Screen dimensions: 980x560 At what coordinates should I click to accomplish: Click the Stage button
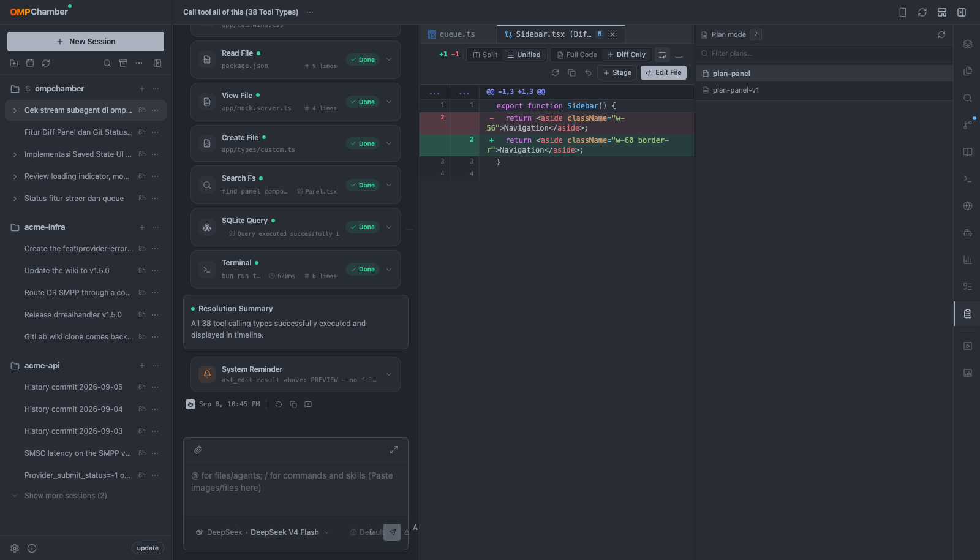pos(617,72)
